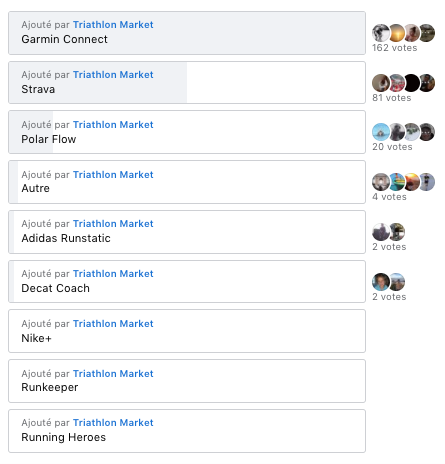Select the Nike+ poll option
This screenshot has height=464, width=445.
coord(187,331)
